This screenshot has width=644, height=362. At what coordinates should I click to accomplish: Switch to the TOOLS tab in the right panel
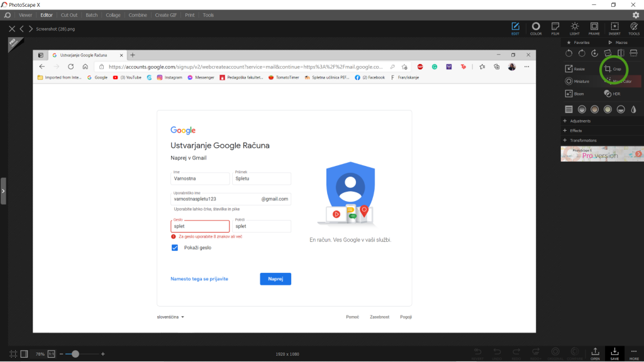tap(634, 29)
